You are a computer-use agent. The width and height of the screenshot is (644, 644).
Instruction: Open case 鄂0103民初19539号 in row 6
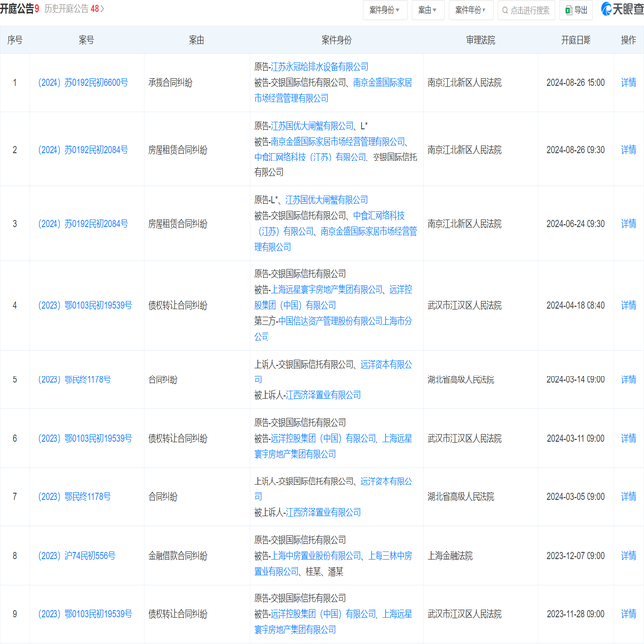[84, 439]
